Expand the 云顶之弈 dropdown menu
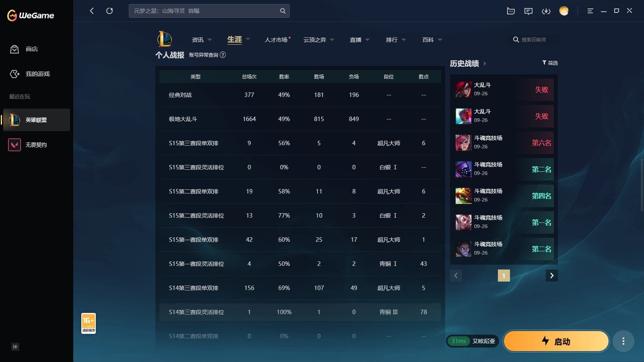644x362 pixels. pyautogui.click(x=319, y=40)
